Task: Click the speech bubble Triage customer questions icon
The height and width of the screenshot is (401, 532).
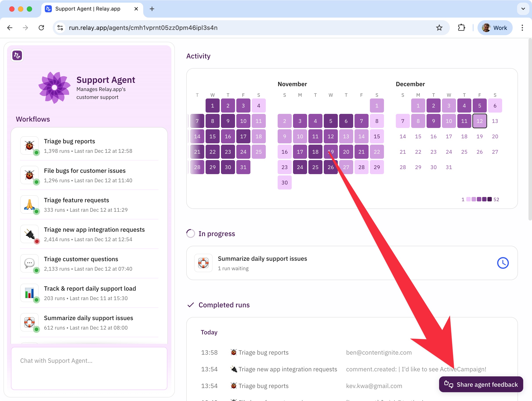Action: 29,263
